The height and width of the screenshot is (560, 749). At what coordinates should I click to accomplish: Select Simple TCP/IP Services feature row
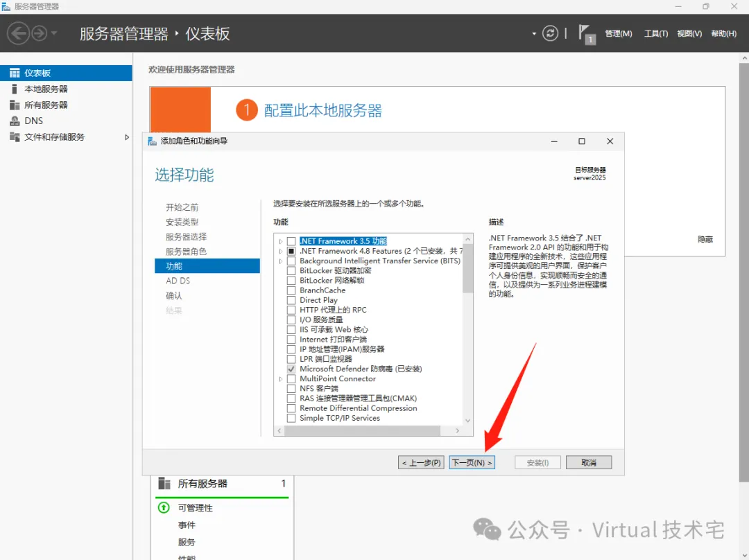tap(340, 418)
